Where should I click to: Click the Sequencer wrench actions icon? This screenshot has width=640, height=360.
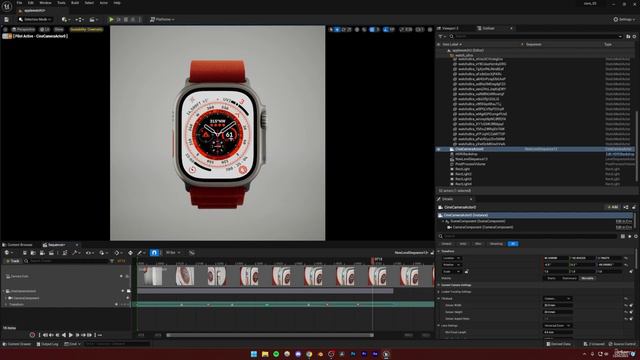76,253
